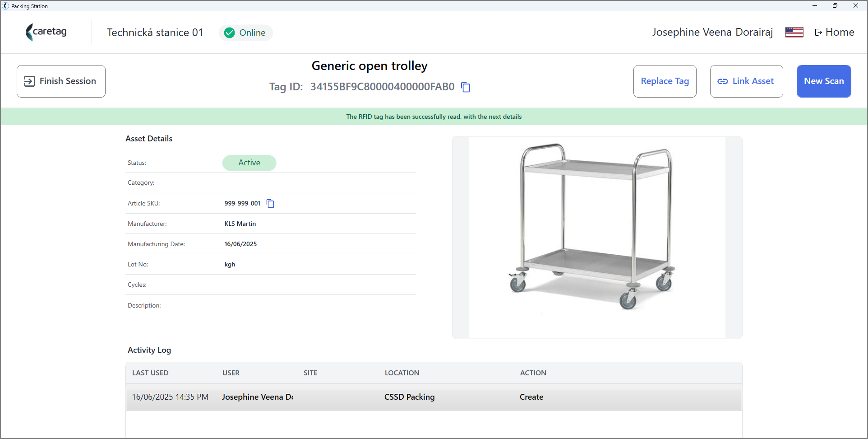Click the SKU value 999-999-001
This screenshot has width=868, height=439.
pos(242,203)
